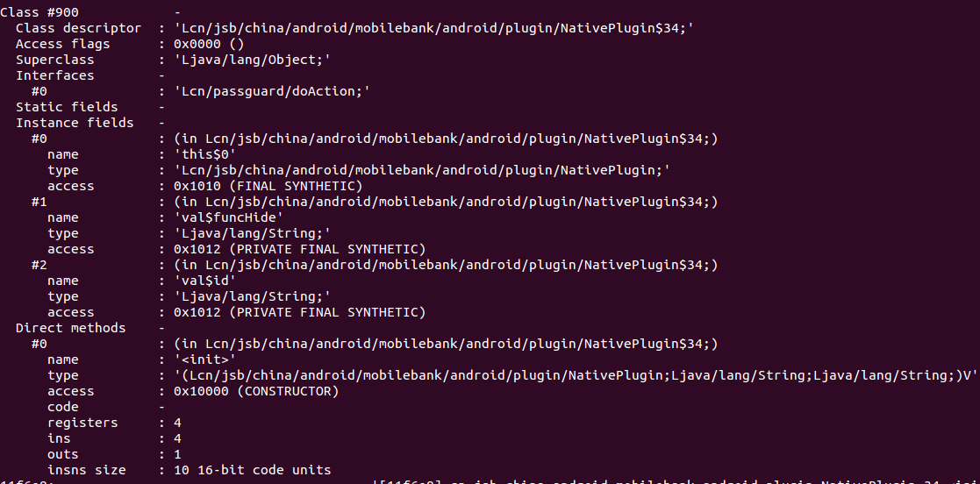
Task: Select the Superclass 'Ljava/lang/Object;' text
Action: [x=253, y=60]
